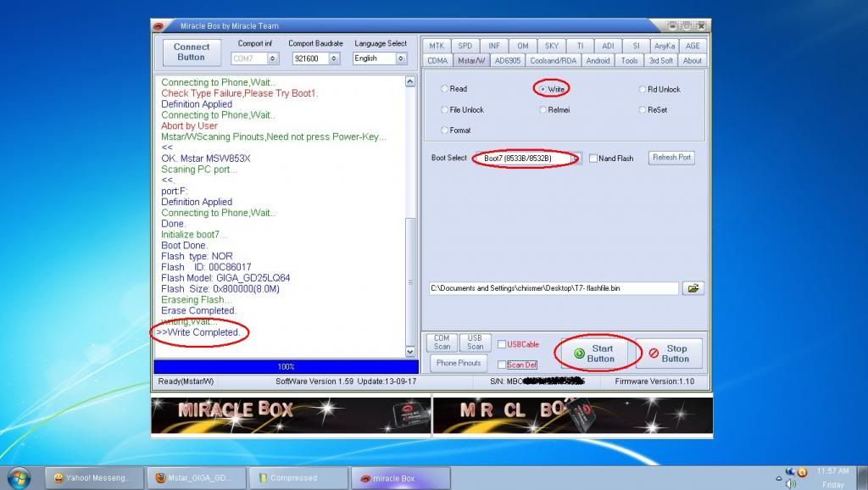This screenshot has width=868, height=490.
Task: Open the Android tab
Action: click(598, 60)
